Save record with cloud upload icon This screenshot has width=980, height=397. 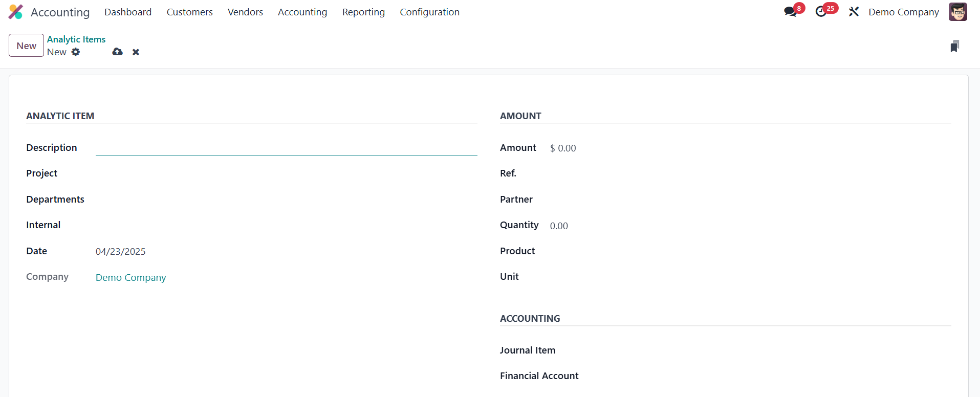(118, 52)
